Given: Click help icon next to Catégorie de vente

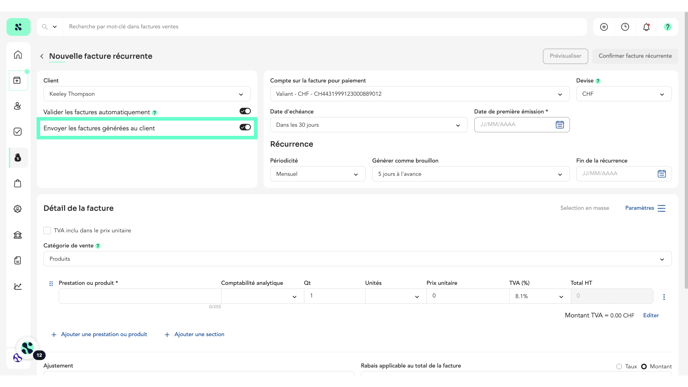Looking at the screenshot, I should pos(98,246).
